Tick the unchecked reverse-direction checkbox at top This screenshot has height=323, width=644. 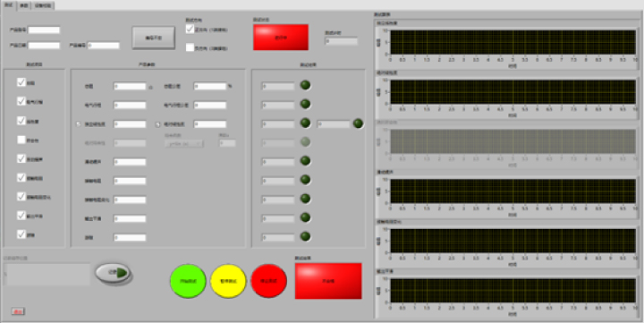190,47
